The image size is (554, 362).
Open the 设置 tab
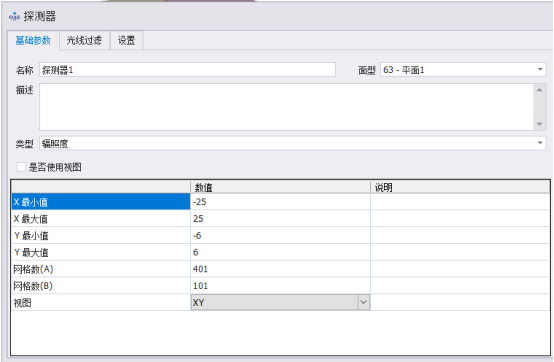pos(126,41)
